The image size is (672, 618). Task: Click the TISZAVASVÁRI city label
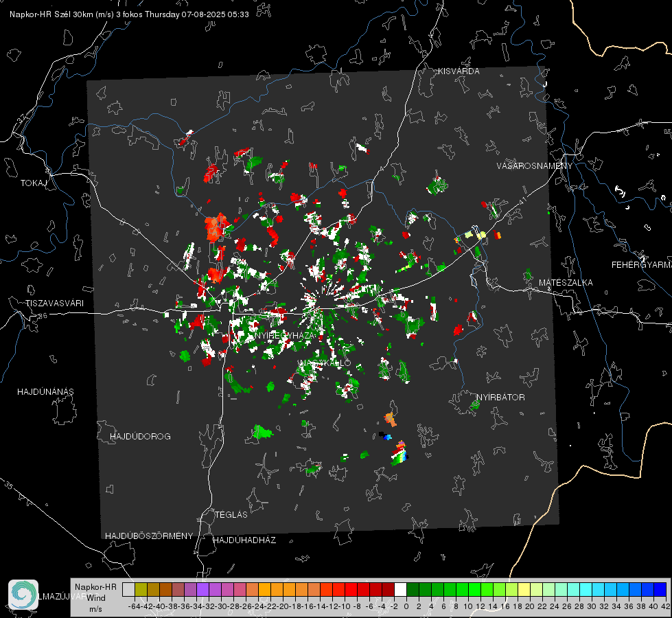[x=54, y=304]
